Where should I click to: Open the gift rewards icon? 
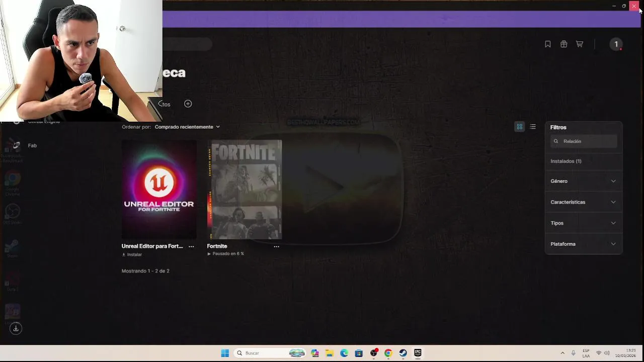pyautogui.click(x=563, y=44)
